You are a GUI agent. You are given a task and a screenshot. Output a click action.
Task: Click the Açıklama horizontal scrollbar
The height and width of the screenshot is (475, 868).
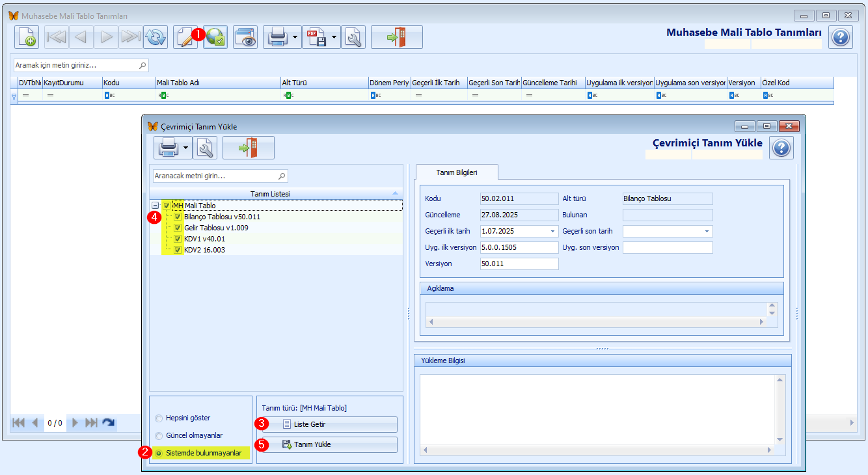coord(595,321)
